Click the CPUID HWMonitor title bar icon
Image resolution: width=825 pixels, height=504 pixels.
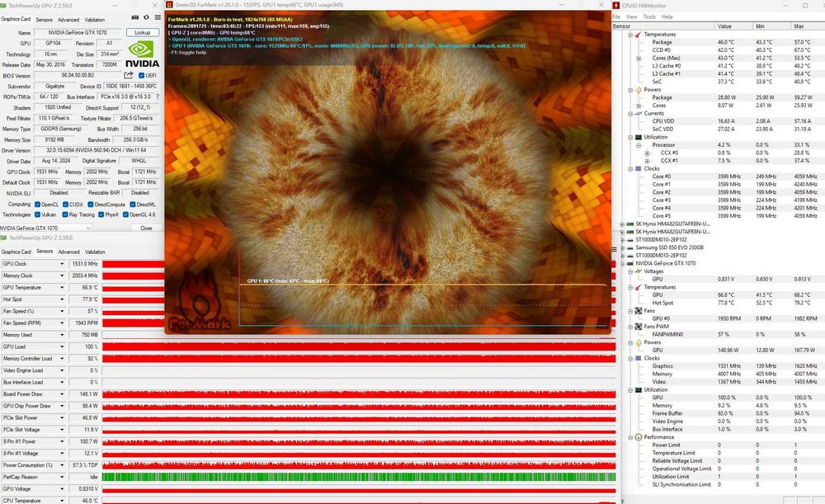[x=616, y=5]
